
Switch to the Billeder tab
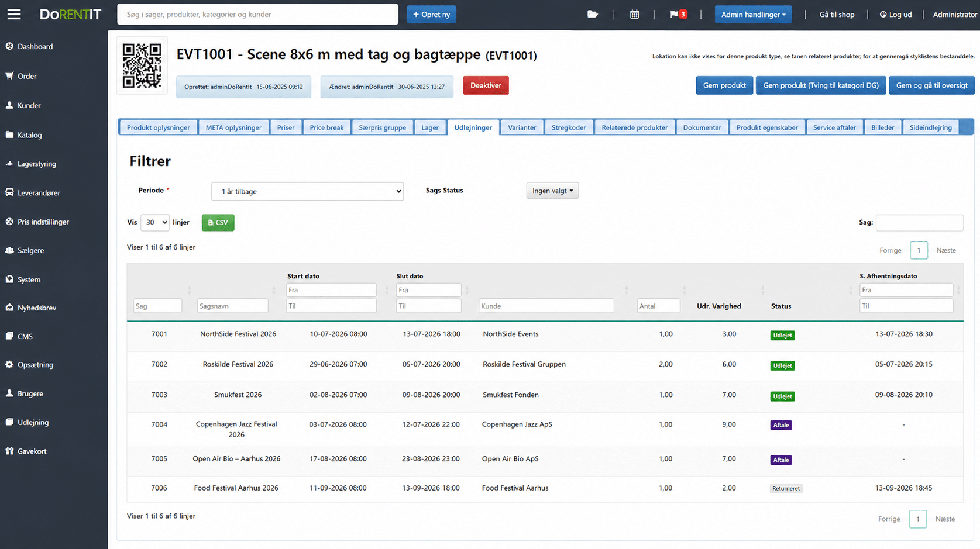tap(883, 127)
